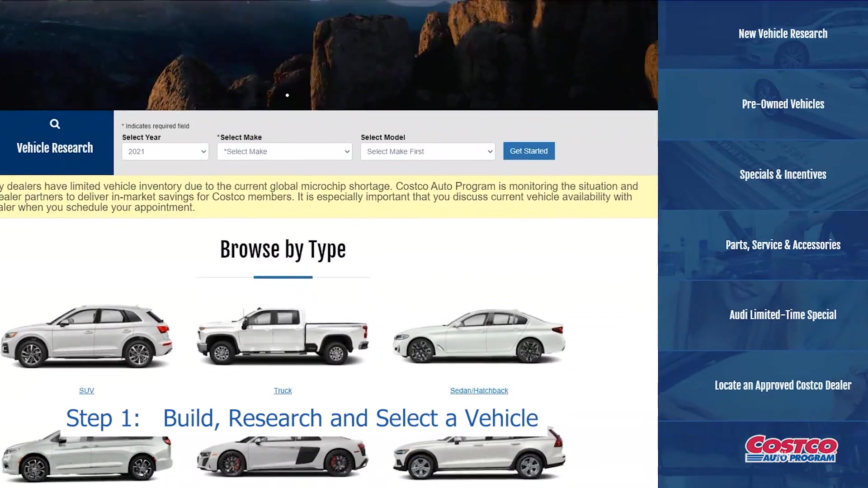The image size is (868, 488).
Task: Open the Select Year dropdown
Action: (x=165, y=151)
